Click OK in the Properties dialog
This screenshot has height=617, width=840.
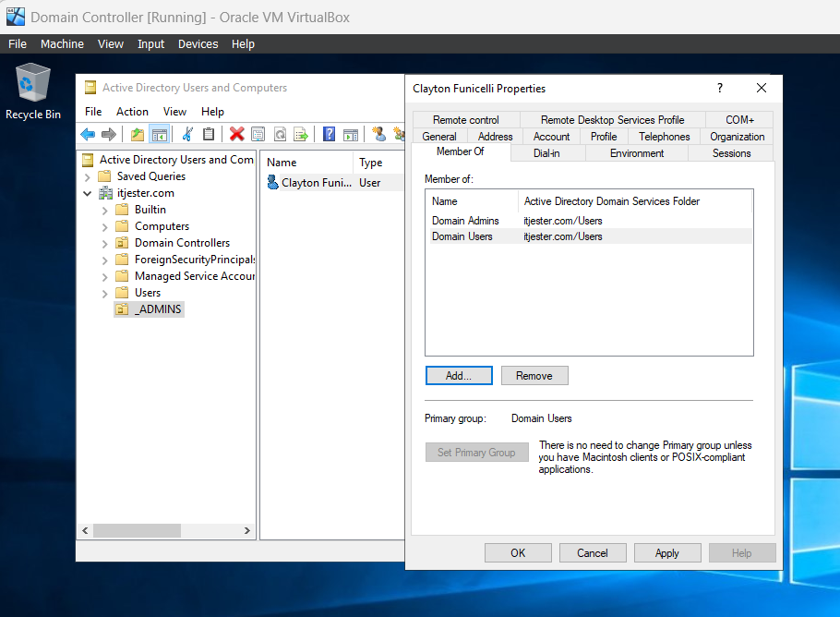[x=518, y=552]
